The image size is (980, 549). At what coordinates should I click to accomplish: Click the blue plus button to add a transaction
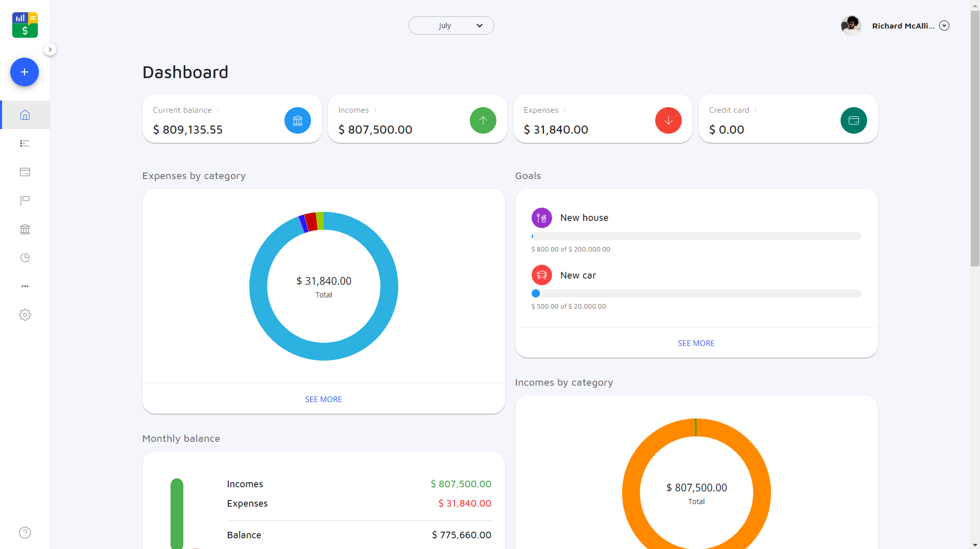click(24, 72)
